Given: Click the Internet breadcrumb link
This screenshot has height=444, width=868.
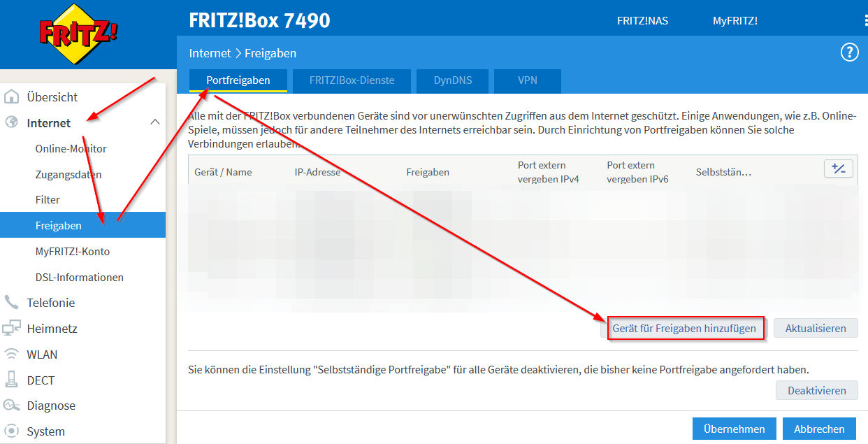Looking at the screenshot, I should pyautogui.click(x=210, y=52).
